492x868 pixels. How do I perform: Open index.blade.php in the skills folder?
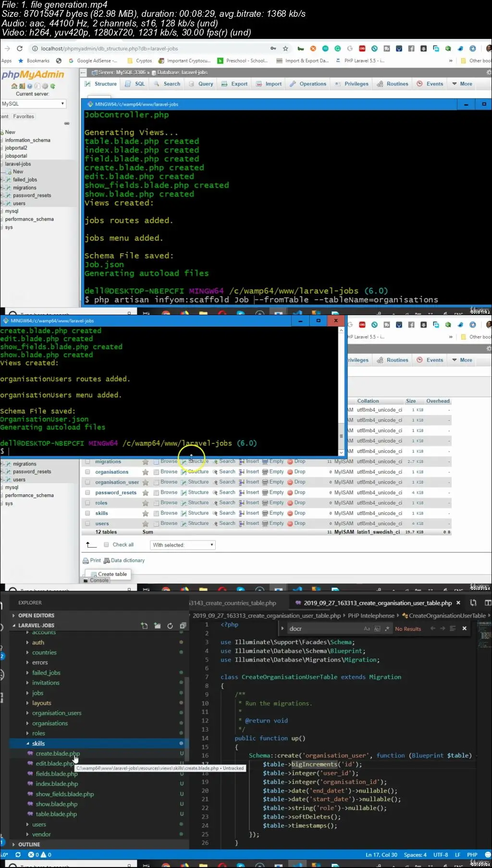click(57, 784)
